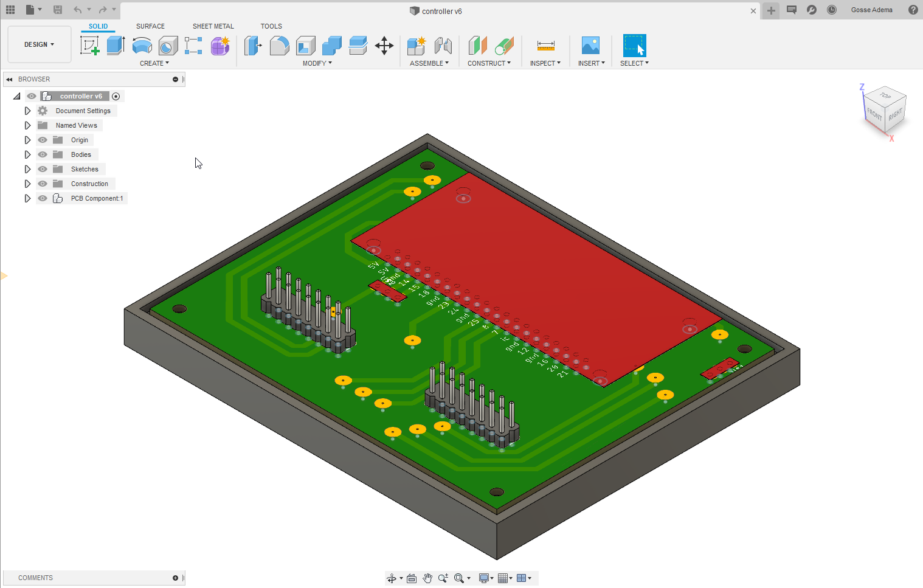
Task: Expand the Sketches folder
Action: click(27, 169)
